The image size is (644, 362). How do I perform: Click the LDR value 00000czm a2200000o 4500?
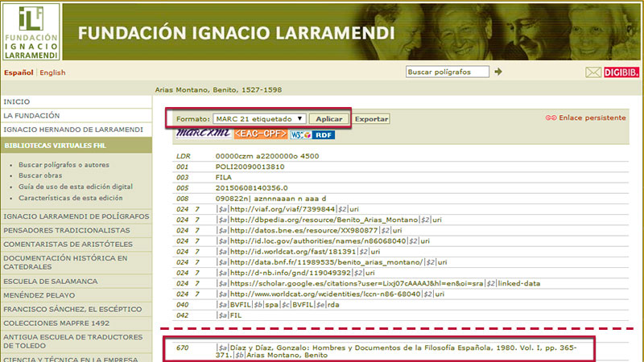267,156
